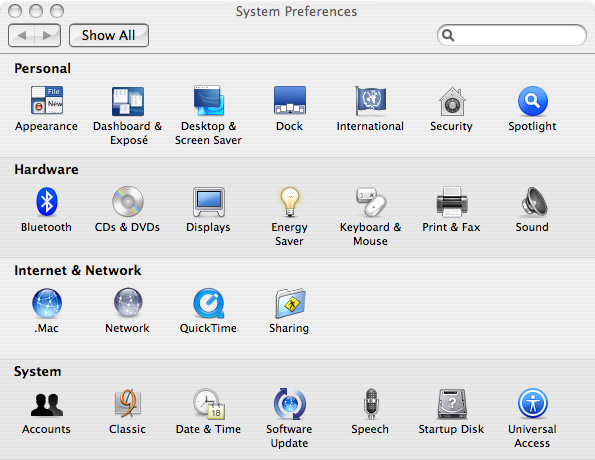
Task: Open the Accounts preferences icon
Action: (47, 405)
